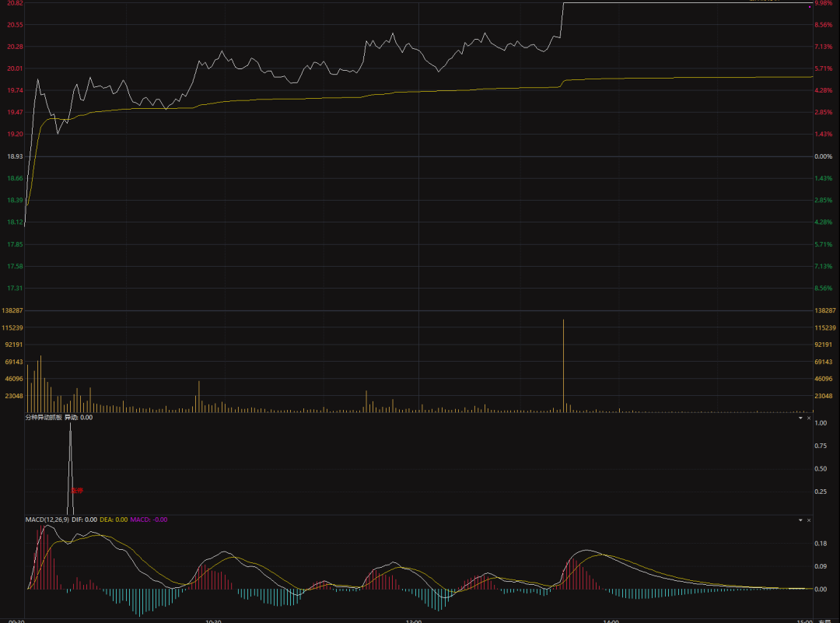Click the 14:00 time axis label
Screen dimensions: 840x623
611,621
